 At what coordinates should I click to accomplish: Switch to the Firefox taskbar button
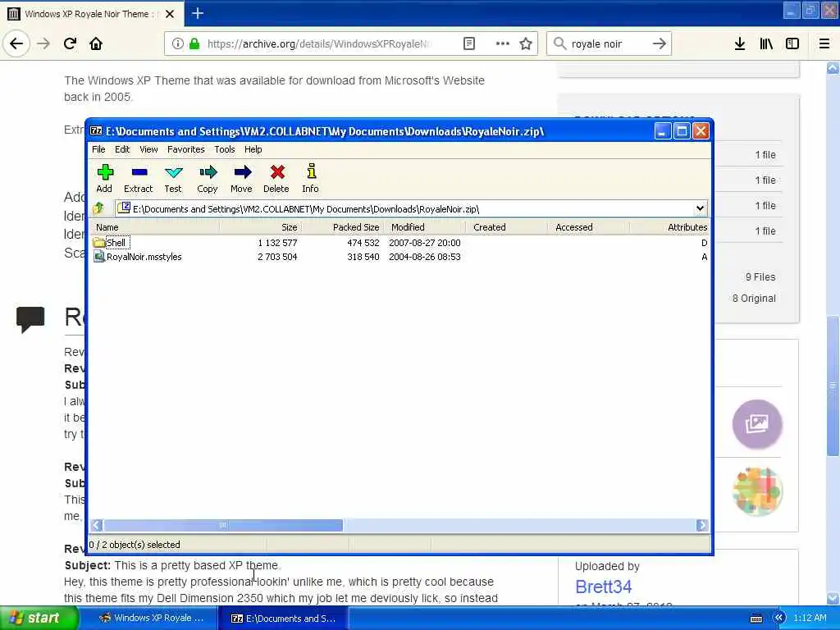click(151, 619)
